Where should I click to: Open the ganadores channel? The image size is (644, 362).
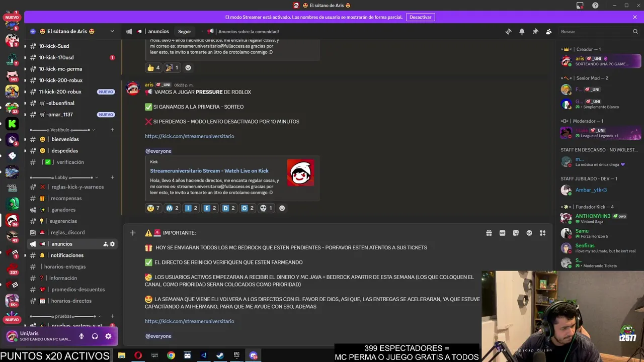point(72,210)
